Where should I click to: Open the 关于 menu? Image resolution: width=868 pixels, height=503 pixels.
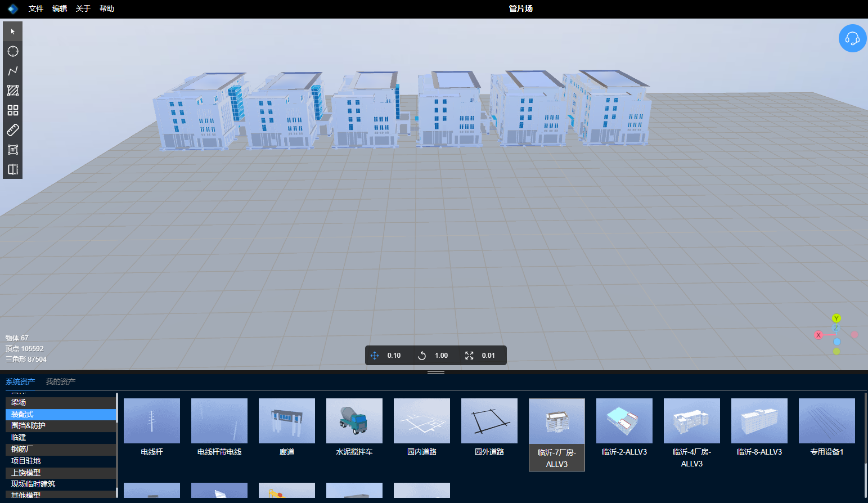coord(83,8)
